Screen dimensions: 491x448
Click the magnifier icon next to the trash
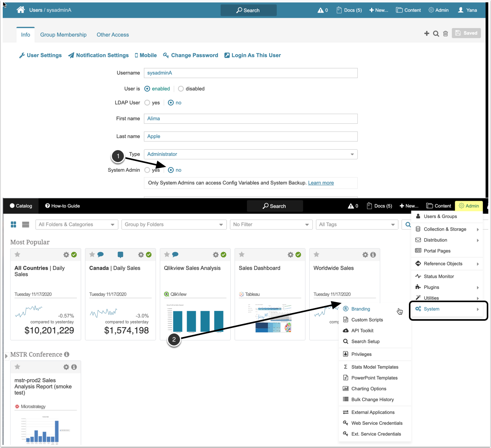coord(436,34)
